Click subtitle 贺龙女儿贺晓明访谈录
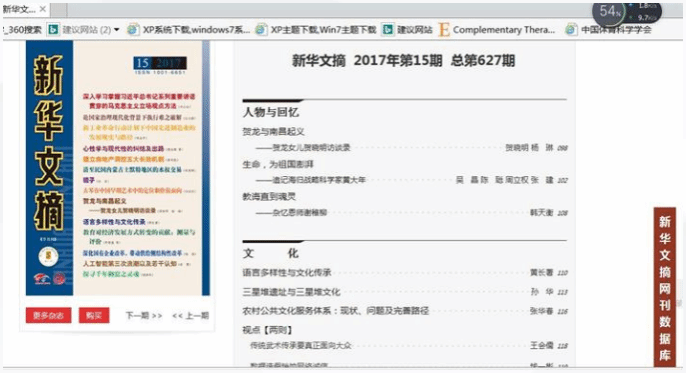The image size is (686, 373). coord(311,148)
